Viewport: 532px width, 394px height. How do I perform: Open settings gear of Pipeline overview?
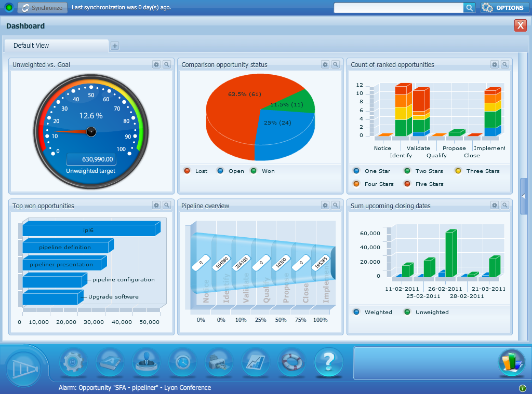(325, 205)
